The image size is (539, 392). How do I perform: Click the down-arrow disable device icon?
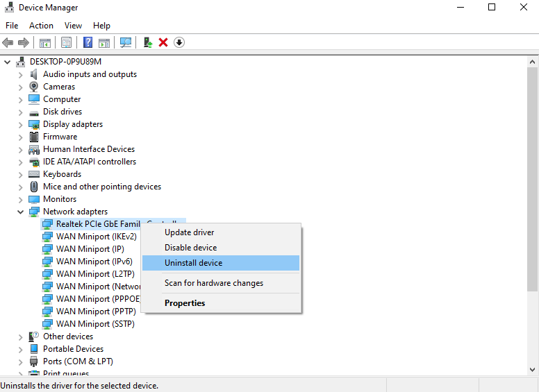(179, 42)
